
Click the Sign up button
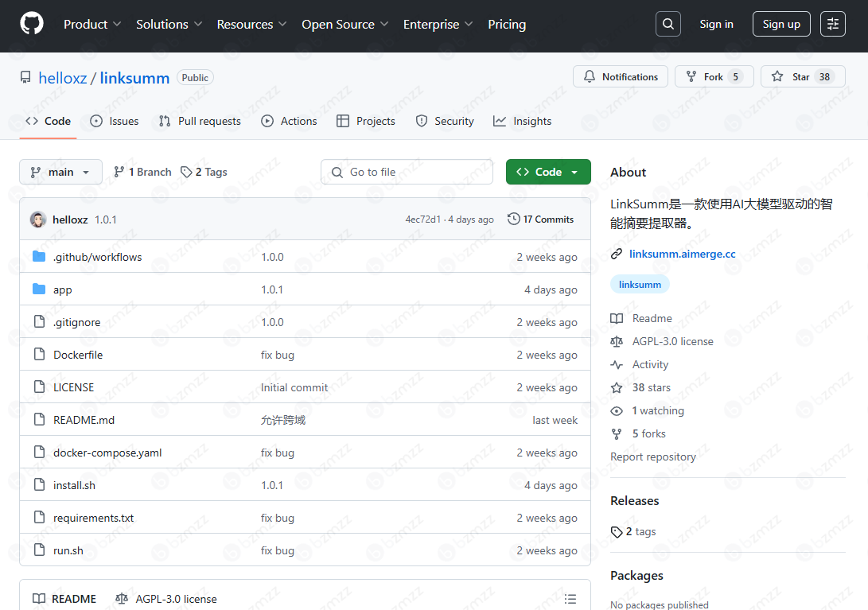tap(781, 24)
